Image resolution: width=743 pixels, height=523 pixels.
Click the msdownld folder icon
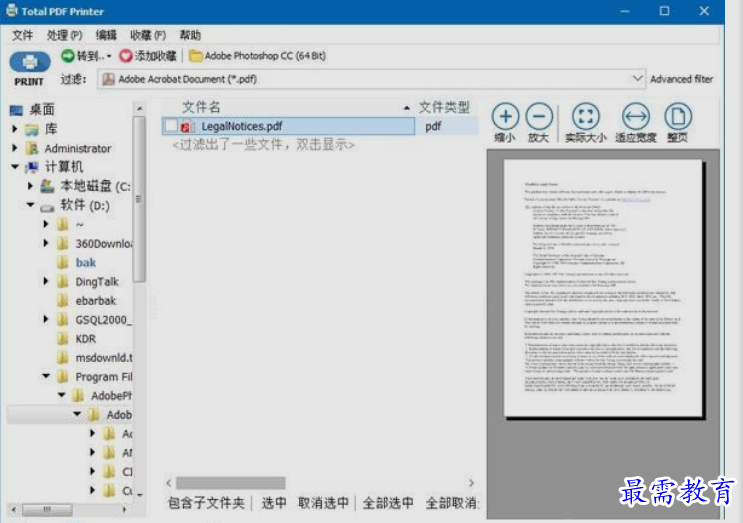pyautogui.click(x=63, y=358)
